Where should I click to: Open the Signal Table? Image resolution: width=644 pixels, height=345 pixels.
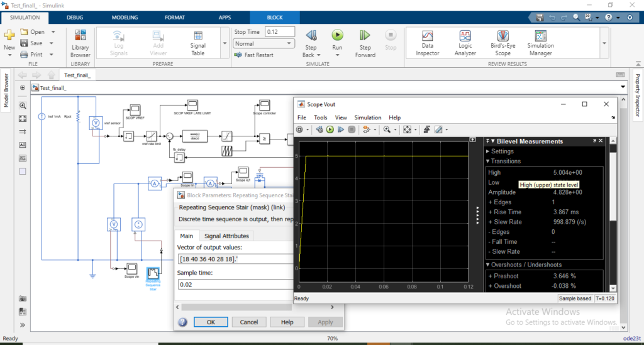coord(197,43)
